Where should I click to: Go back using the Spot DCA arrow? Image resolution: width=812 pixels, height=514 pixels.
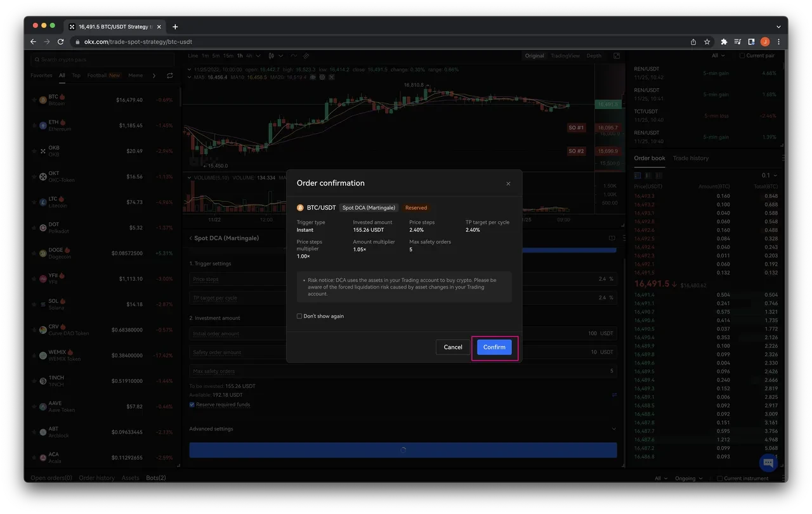tap(190, 238)
